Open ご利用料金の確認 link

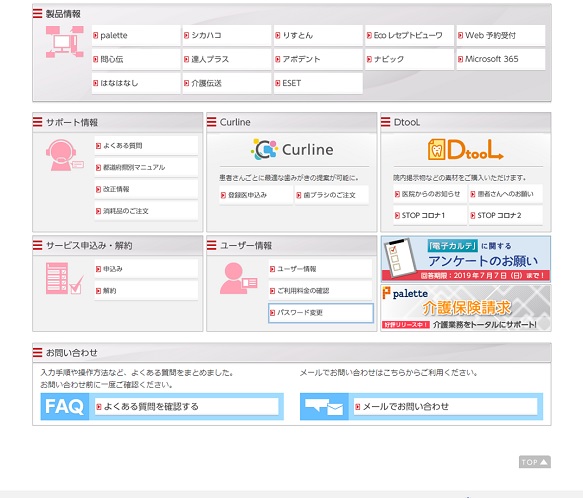click(x=320, y=290)
